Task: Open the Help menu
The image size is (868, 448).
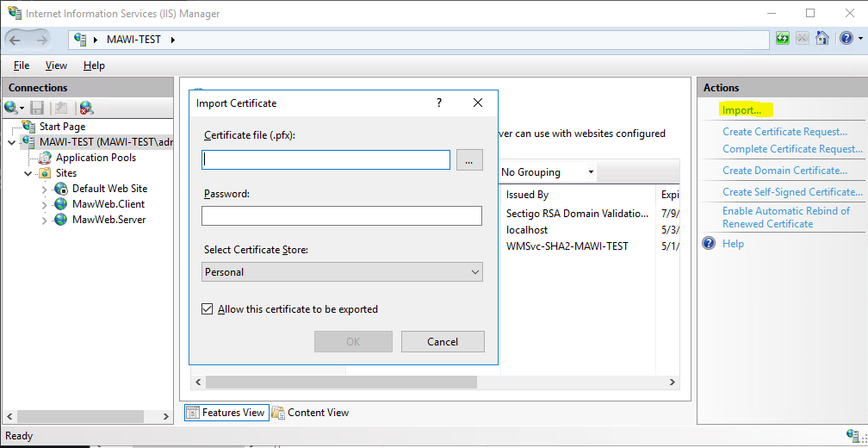Action: [94, 65]
